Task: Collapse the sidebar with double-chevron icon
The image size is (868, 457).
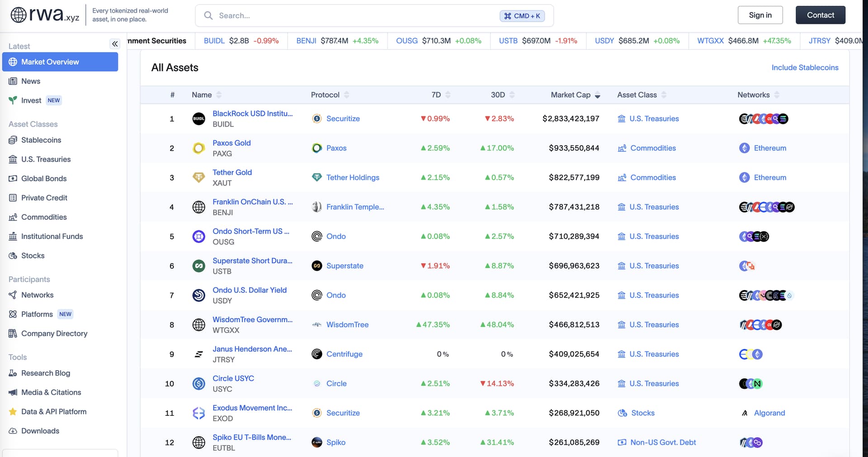Action: pyautogui.click(x=115, y=44)
